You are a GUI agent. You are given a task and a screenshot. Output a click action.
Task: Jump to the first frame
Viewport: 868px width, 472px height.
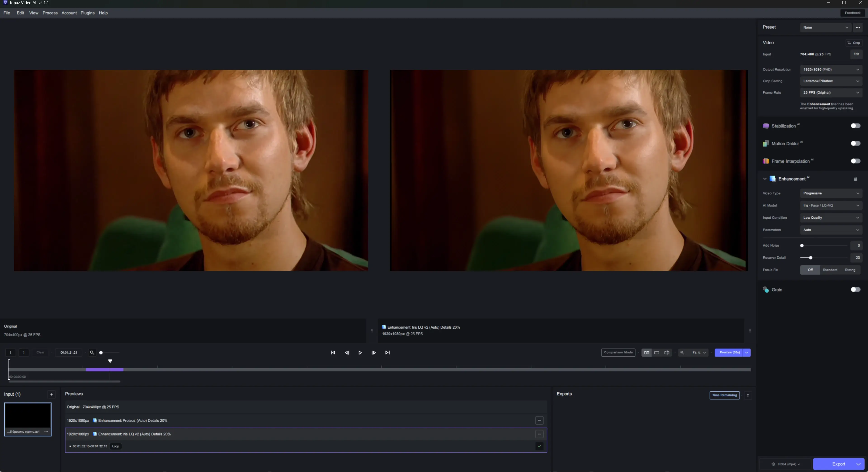click(333, 353)
